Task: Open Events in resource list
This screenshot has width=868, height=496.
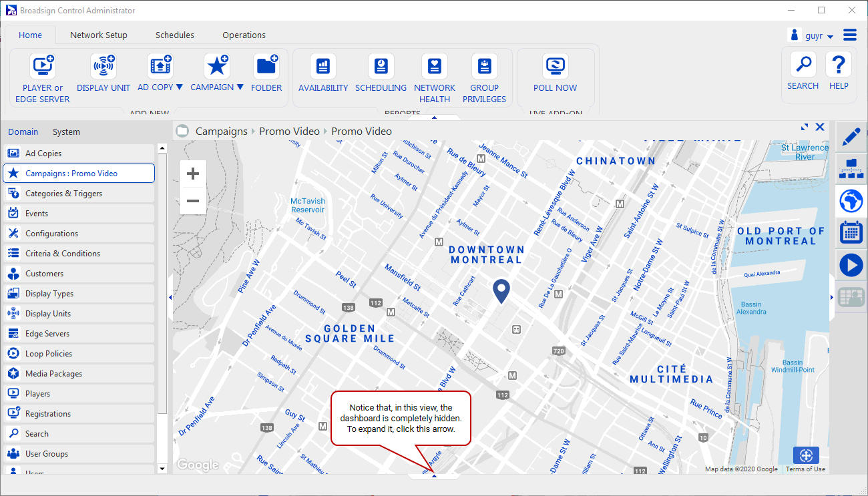Action: tap(79, 214)
